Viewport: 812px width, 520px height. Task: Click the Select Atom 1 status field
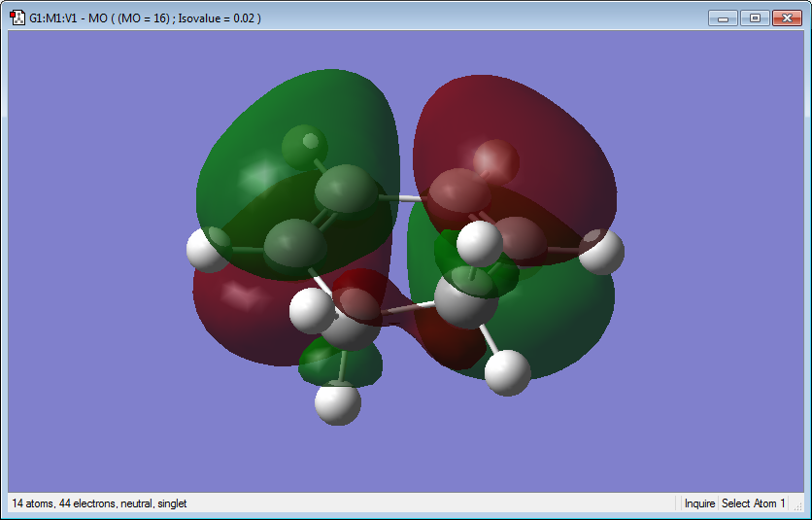(753, 503)
